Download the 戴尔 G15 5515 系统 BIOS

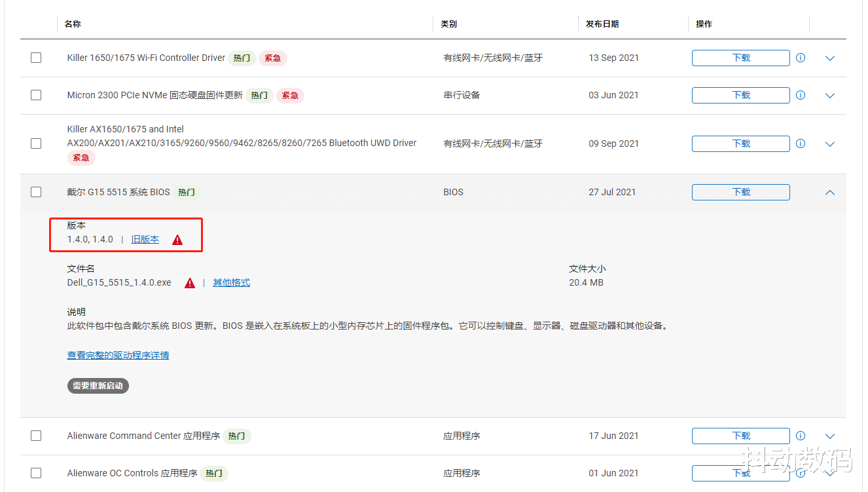coord(740,192)
